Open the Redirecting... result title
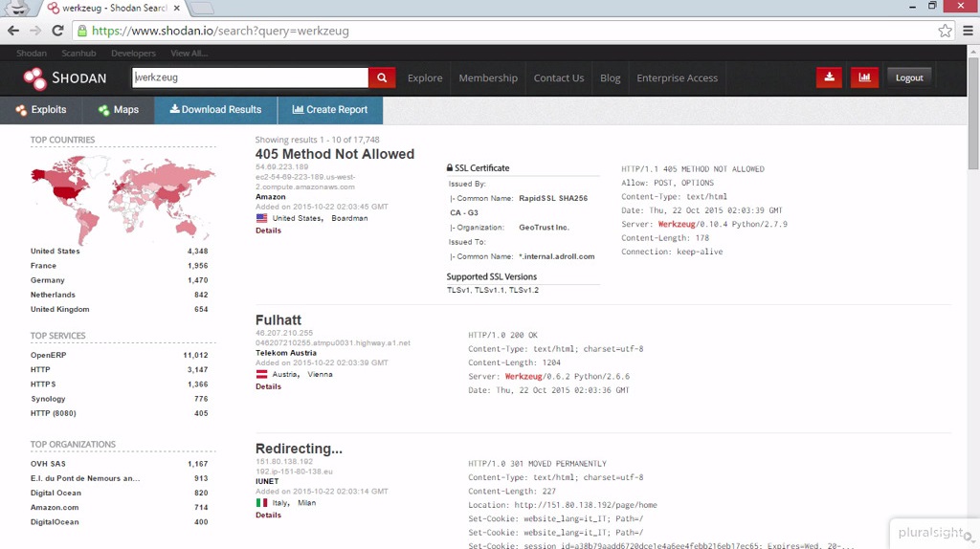 click(299, 449)
